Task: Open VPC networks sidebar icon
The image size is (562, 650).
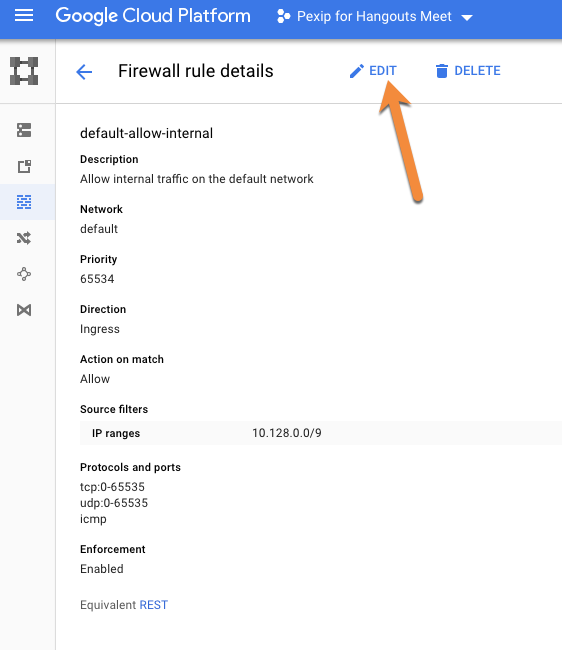Action: pos(24,130)
